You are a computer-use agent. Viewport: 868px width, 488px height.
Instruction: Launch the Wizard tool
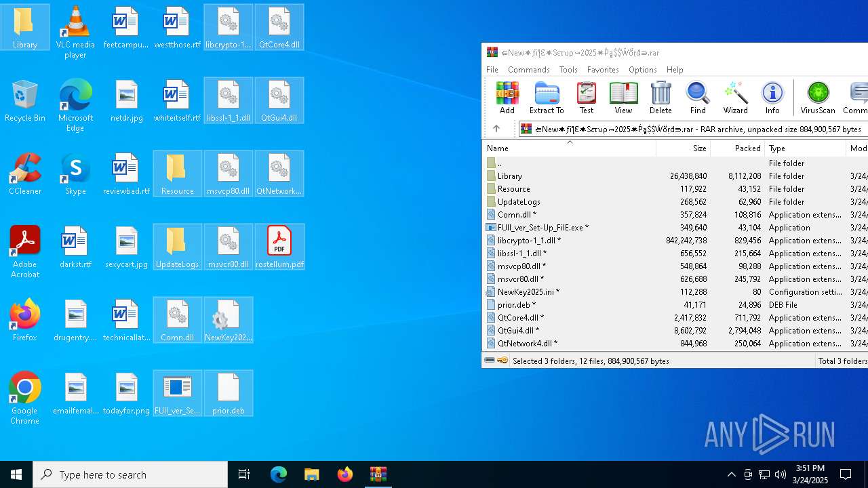click(x=735, y=98)
